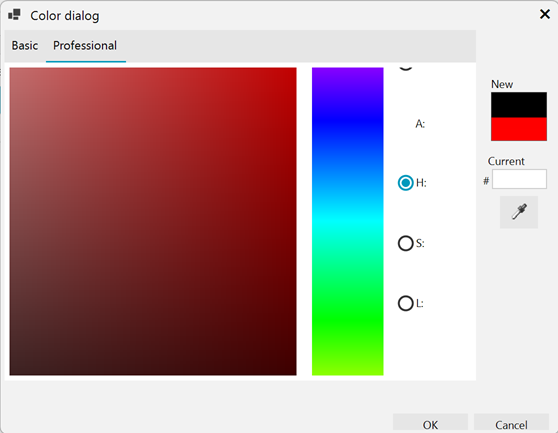Click the black New color swatch
The image size is (558, 433).
(519, 105)
